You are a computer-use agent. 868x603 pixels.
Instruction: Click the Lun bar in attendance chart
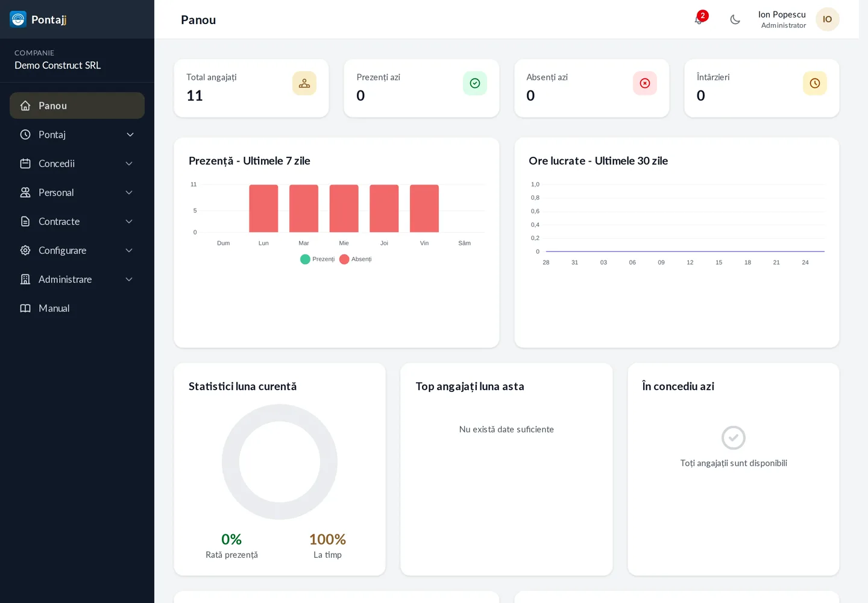tap(263, 209)
